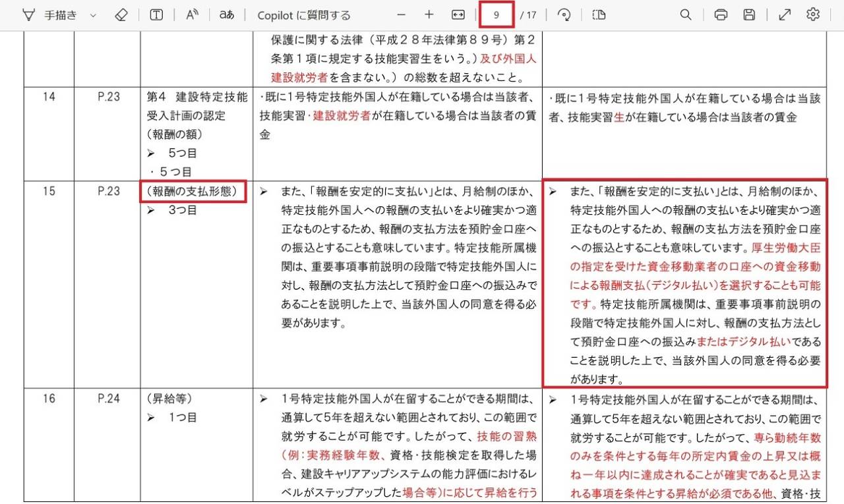Image resolution: width=844 pixels, height=504 pixels.
Task: Save the PDF with floppy icon
Action: [x=749, y=15]
